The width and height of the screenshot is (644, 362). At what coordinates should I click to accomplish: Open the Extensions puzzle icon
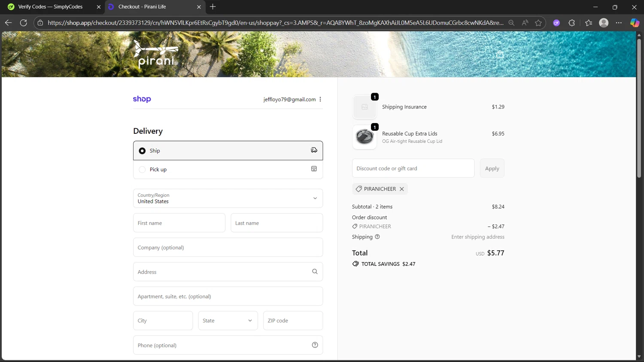[x=571, y=23]
